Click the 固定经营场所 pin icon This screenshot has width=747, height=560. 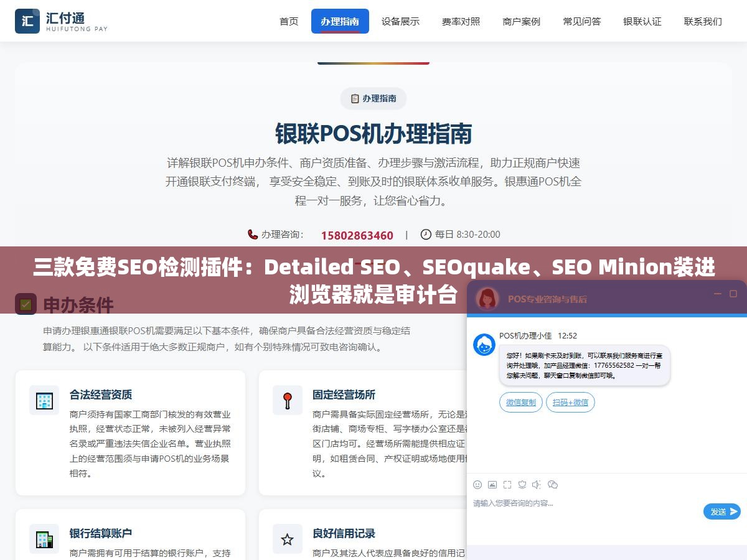point(288,400)
